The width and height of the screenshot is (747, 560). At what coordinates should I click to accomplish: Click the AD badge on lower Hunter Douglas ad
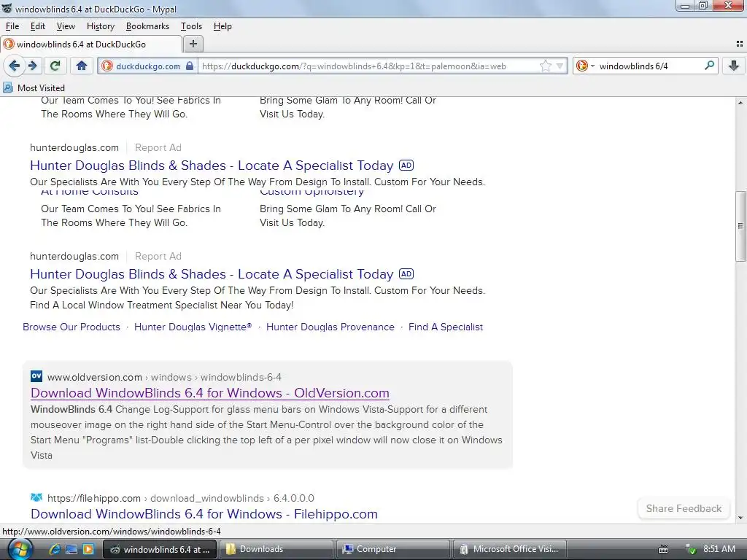click(x=406, y=274)
